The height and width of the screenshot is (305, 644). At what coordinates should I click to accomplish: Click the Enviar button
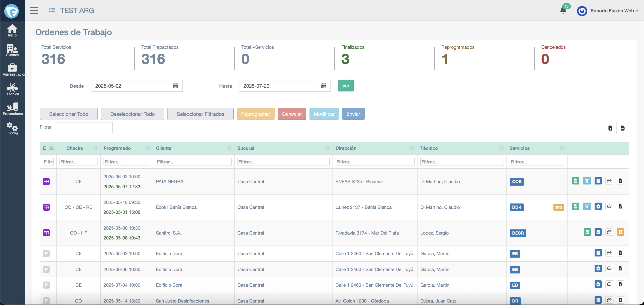tap(353, 114)
